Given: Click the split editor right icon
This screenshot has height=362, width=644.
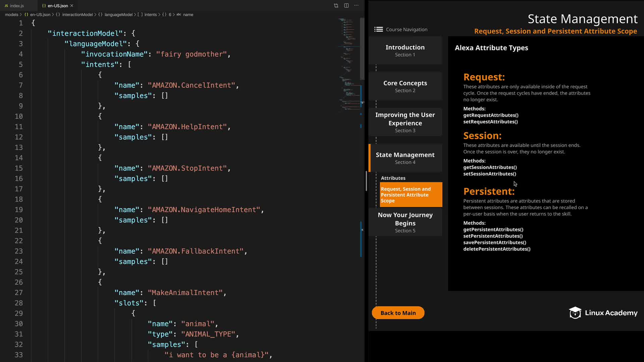Looking at the screenshot, I should (346, 6).
